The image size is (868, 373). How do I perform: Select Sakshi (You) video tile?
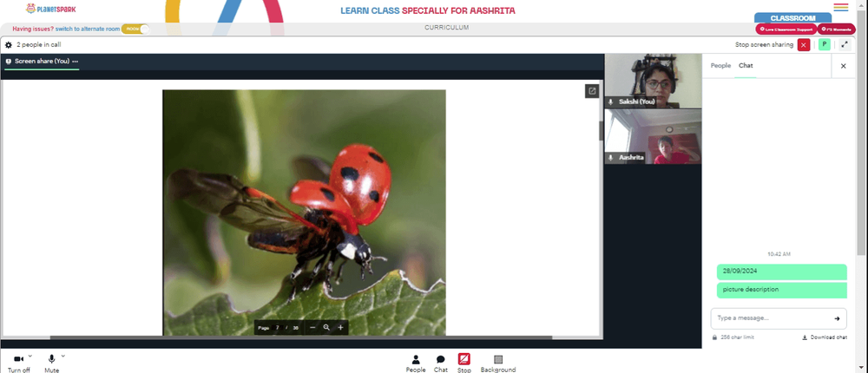653,81
